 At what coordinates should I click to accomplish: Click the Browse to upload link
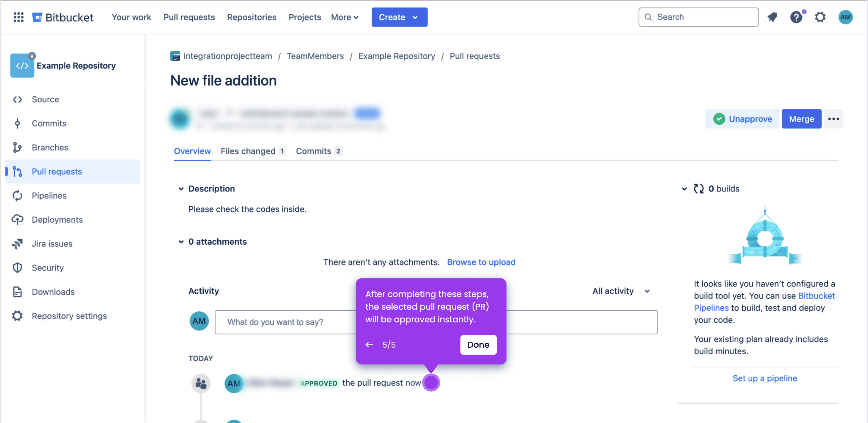tap(481, 262)
